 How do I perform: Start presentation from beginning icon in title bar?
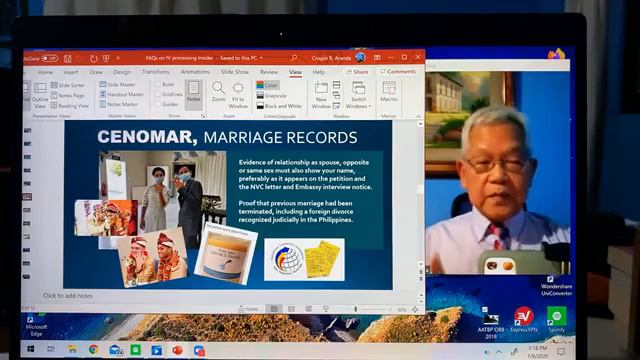pos(106,59)
